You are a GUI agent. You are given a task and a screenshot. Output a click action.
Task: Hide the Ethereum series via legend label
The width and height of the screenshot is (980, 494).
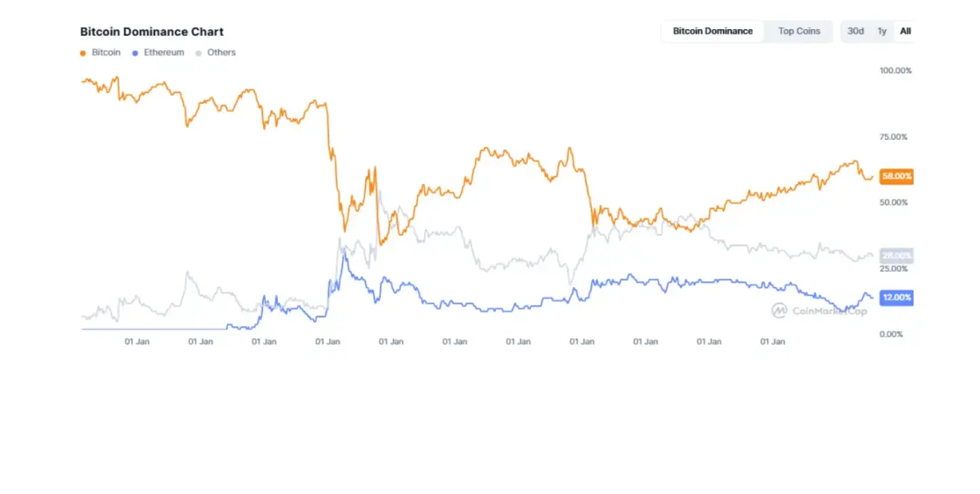point(164,53)
